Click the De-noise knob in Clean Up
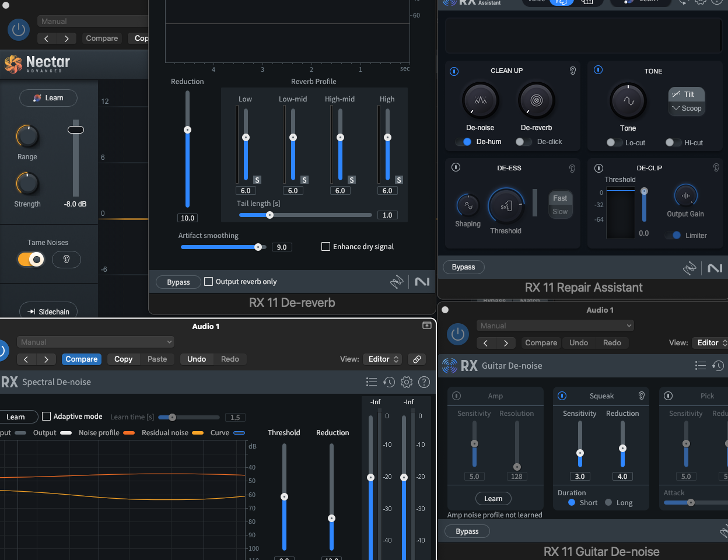Viewport: 728px width, 560px height. click(x=480, y=101)
